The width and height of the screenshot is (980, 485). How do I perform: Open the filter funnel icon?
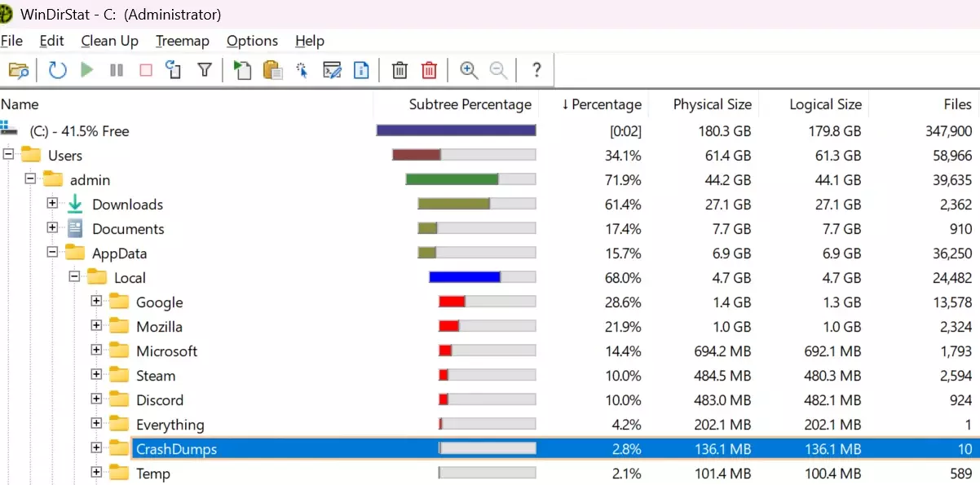coord(205,70)
